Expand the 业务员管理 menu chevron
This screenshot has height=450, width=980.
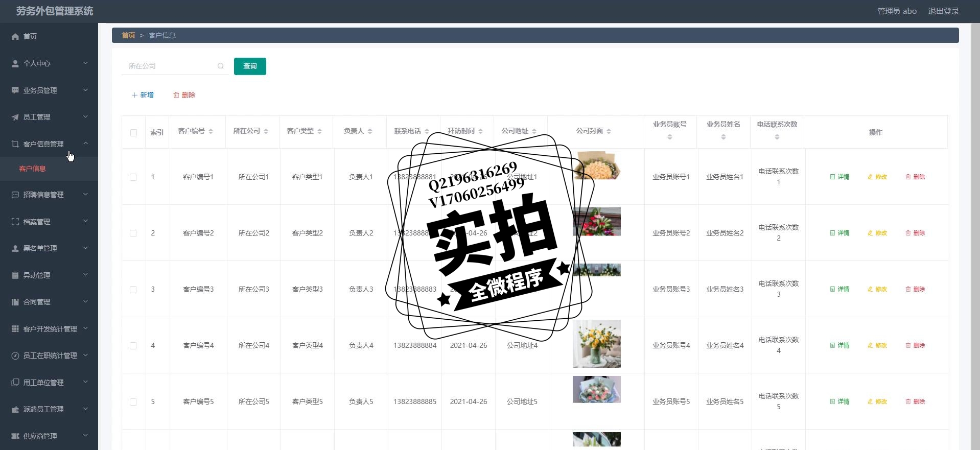pos(85,90)
